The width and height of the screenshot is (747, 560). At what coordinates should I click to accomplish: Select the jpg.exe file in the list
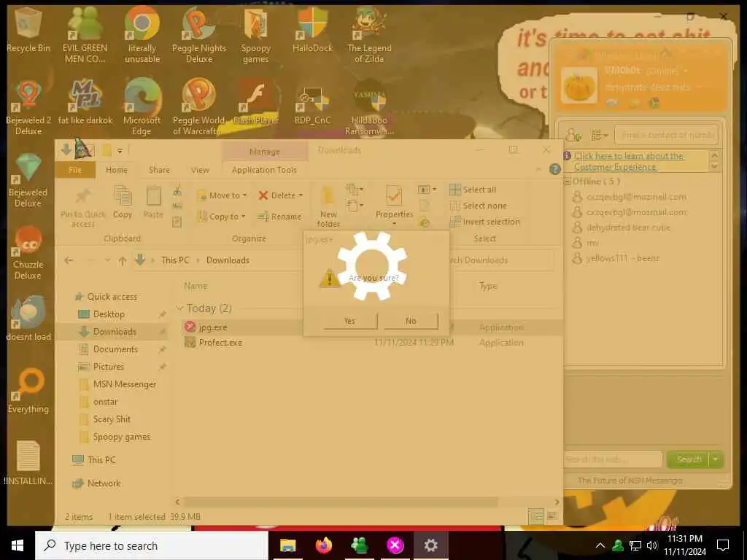click(x=212, y=327)
